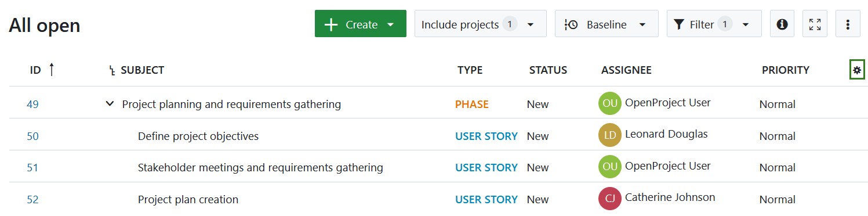
Task: Select subject Project planning and requirements gathering
Action: tap(231, 105)
